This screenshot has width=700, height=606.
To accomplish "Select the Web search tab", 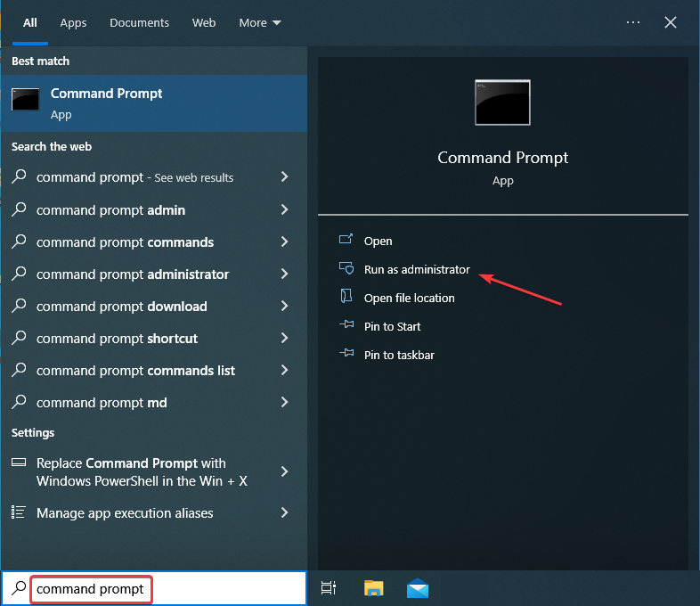I will [204, 22].
